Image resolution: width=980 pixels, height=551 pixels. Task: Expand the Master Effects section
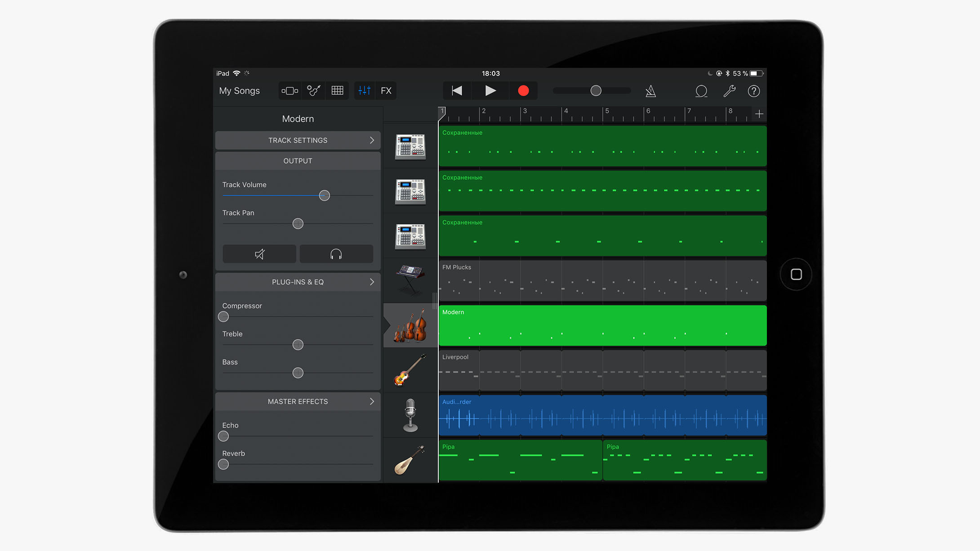pos(298,401)
